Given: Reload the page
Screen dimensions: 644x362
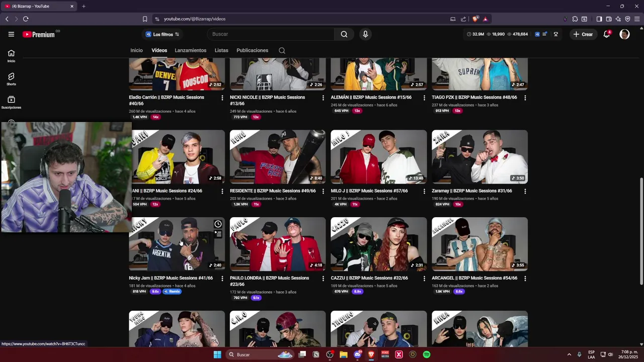Looking at the screenshot, I should click(26, 19).
